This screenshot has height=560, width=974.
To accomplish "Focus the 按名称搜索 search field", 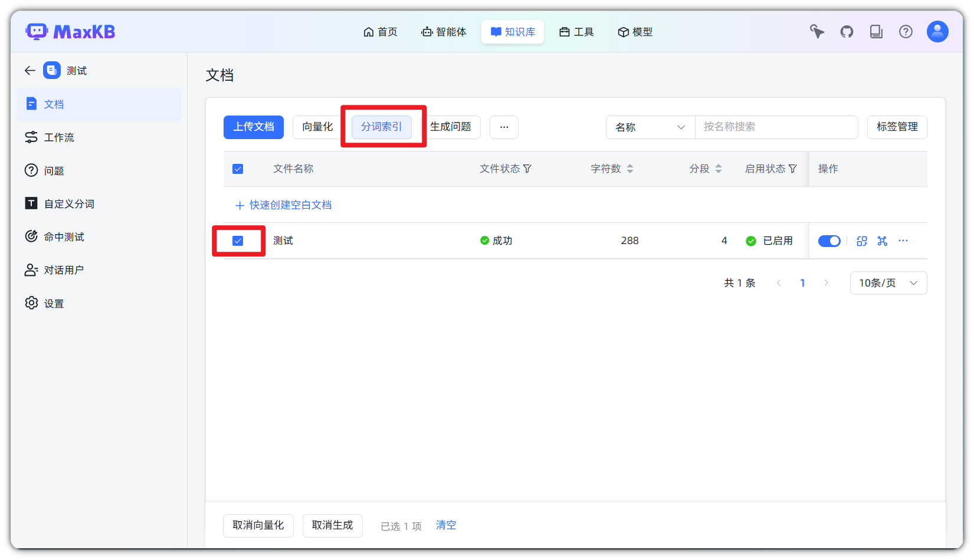I will click(x=776, y=127).
